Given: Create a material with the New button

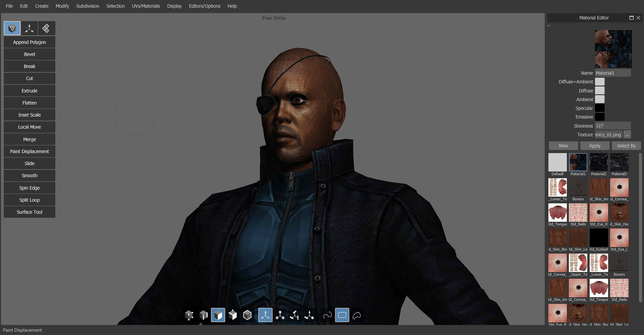Looking at the screenshot, I should click(563, 146).
